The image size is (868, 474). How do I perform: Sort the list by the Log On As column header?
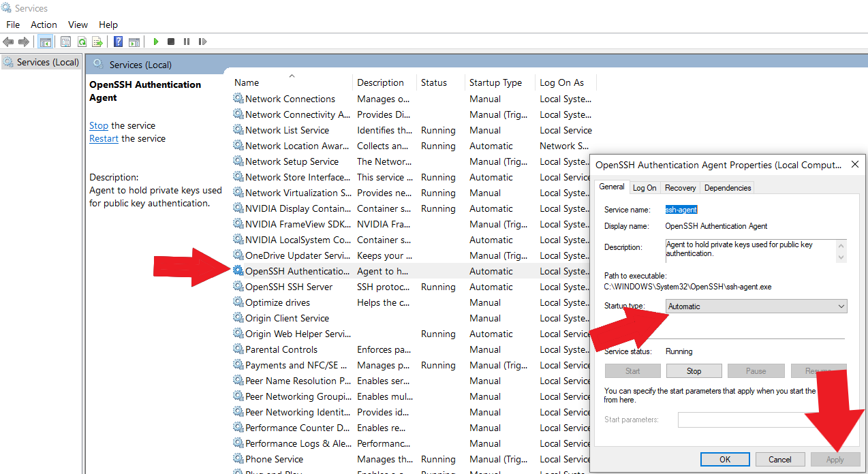click(x=565, y=82)
